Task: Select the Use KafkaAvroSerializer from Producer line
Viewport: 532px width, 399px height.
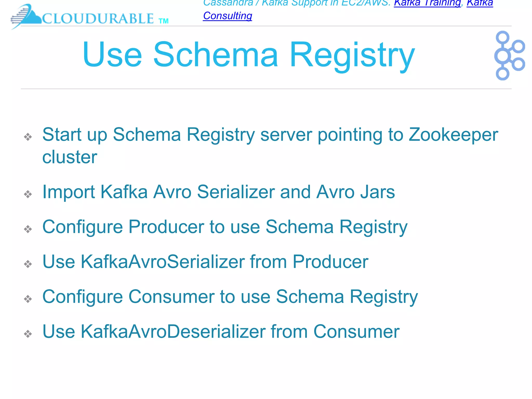Action: click(205, 262)
